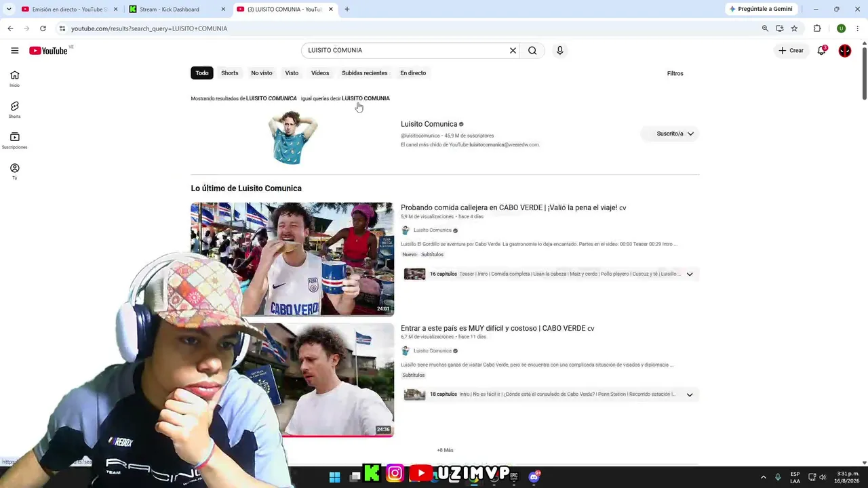
Task: Select the Vídeos filter chip
Action: click(x=320, y=73)
